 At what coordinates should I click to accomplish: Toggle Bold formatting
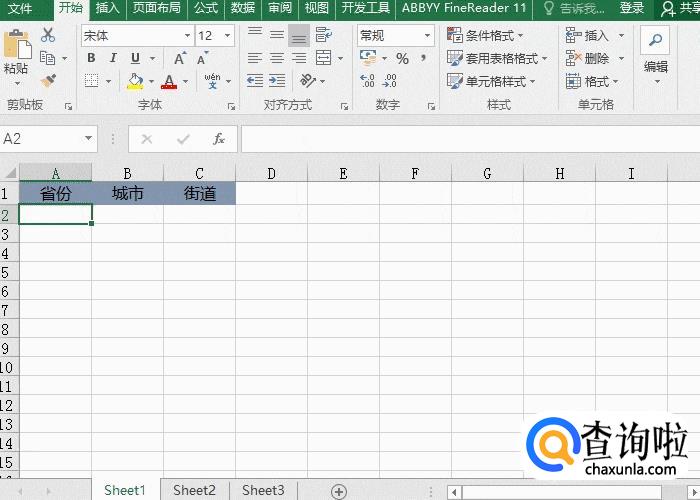click(90, 58)
